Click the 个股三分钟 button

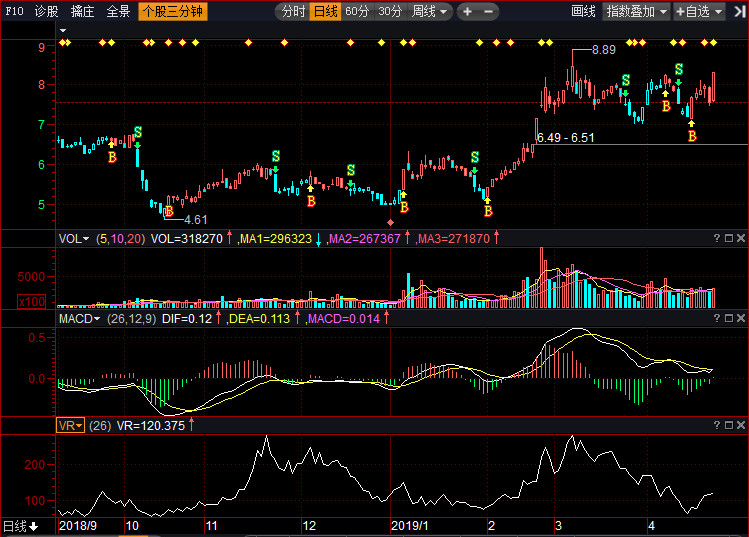tap(173, 11)
